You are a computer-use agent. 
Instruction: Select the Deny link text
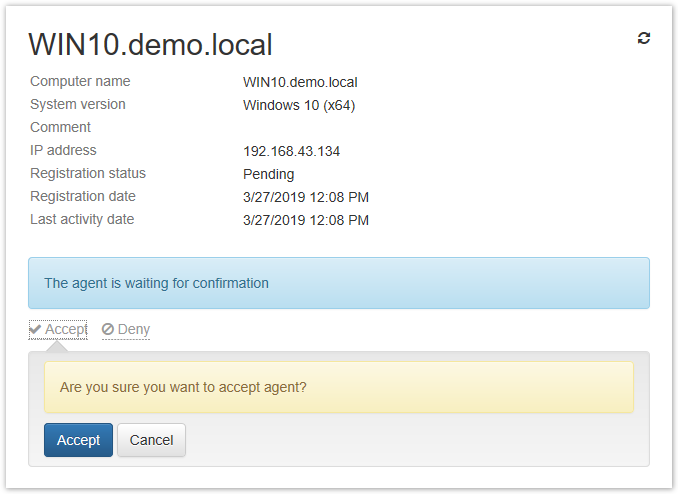coord(134,329)
